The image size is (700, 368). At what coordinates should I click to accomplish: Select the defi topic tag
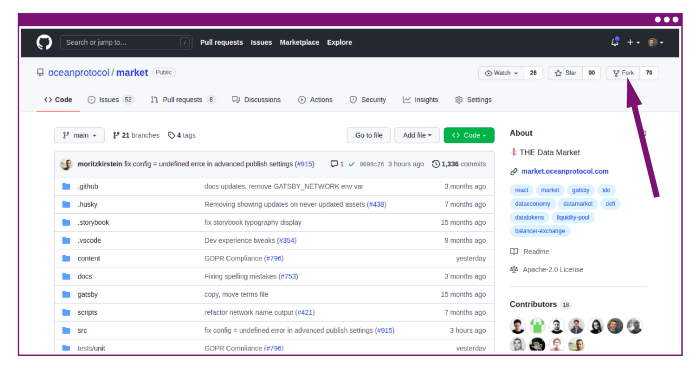610,204
